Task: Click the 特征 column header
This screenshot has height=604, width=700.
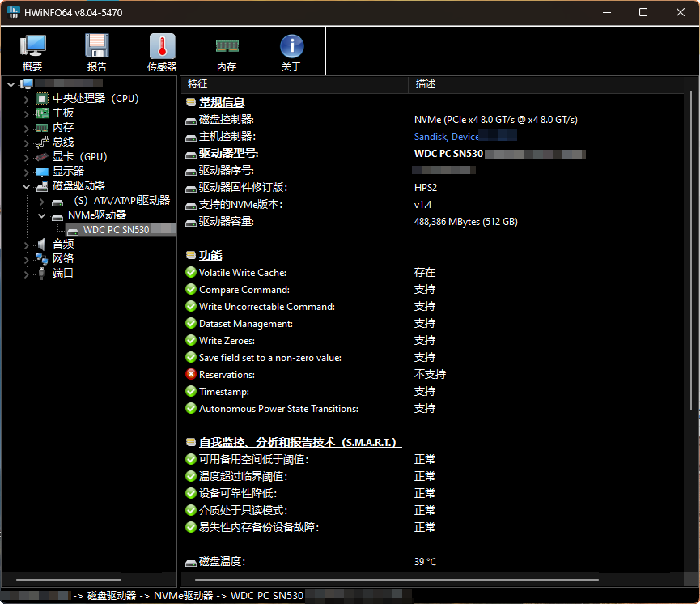Action: click(295, 84)
